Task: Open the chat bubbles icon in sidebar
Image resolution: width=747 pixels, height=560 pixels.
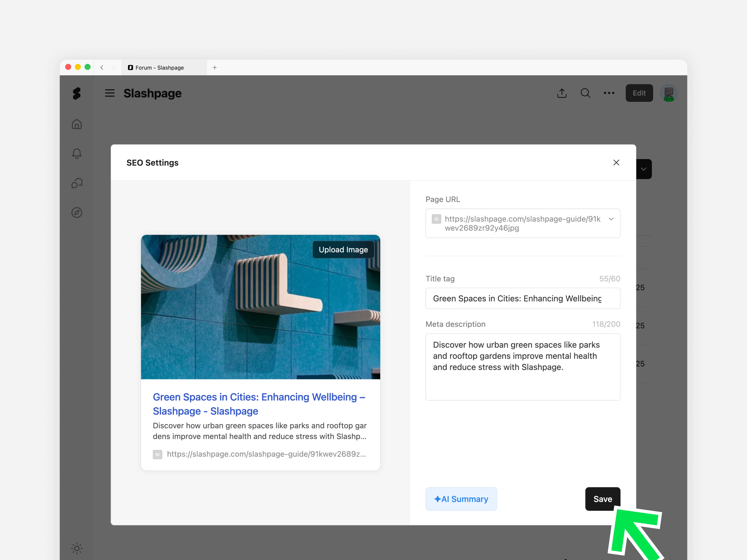Action: point(77,183)
